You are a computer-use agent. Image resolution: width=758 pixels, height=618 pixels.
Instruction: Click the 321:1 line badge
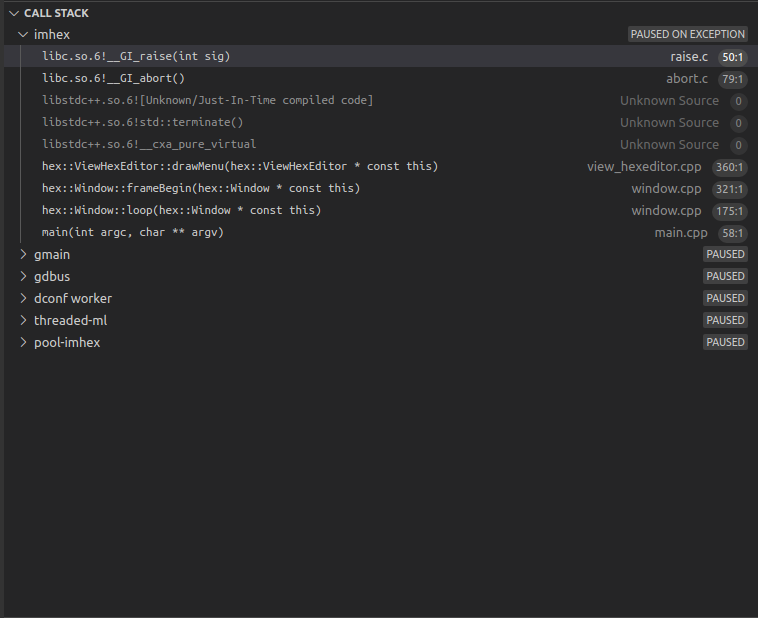729,189
